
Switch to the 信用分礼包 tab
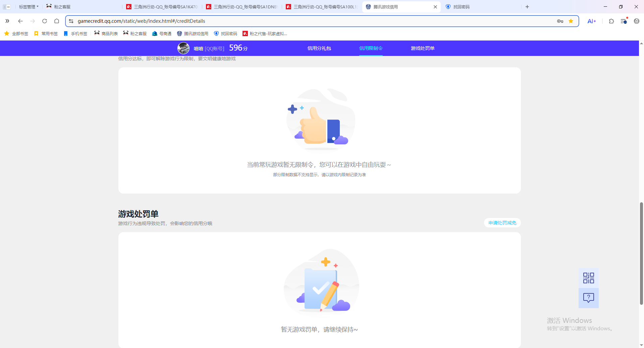319,48
